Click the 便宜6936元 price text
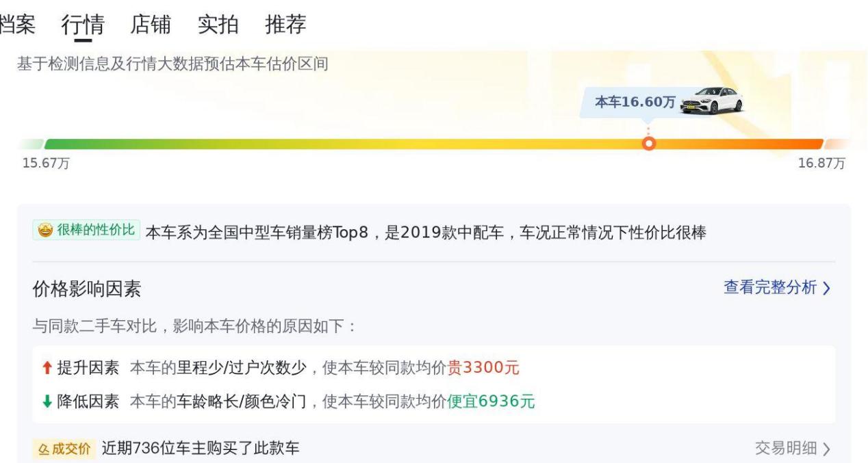Viewport: 868px width, 463px height. [x=491, y=401]
